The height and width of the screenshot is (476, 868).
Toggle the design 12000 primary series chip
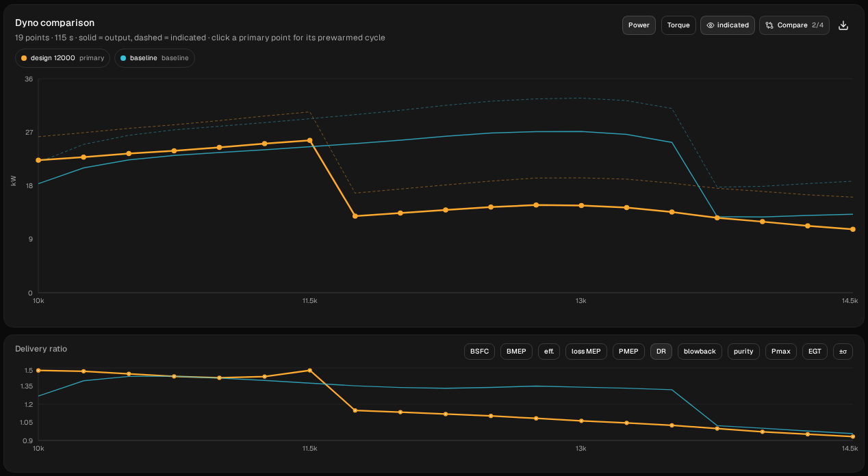click(62, 58)
